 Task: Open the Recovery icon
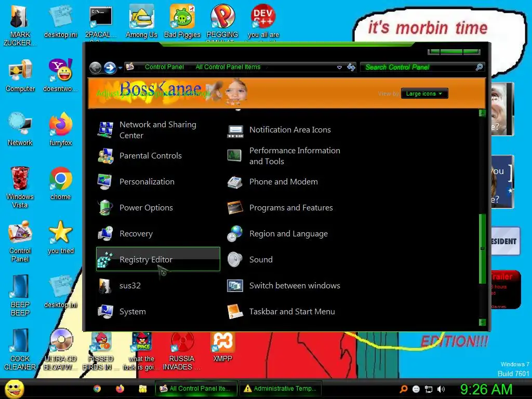click(x=105, y=234)
